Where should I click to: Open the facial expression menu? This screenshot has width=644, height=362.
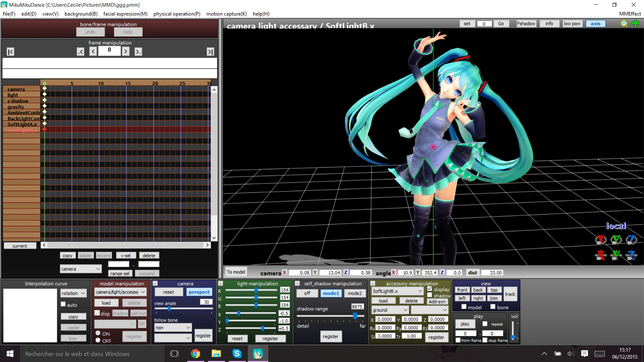pyautogui.click(x=125, y=14)
